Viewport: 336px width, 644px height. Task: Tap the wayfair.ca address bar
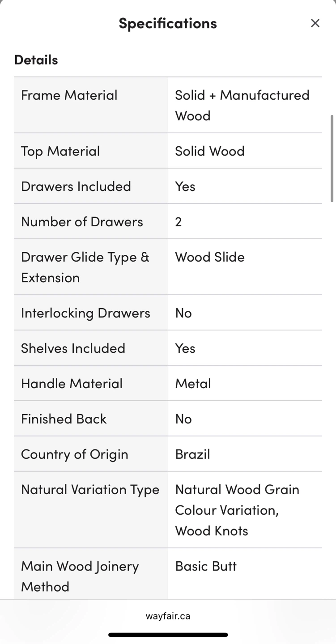point(168,616)
